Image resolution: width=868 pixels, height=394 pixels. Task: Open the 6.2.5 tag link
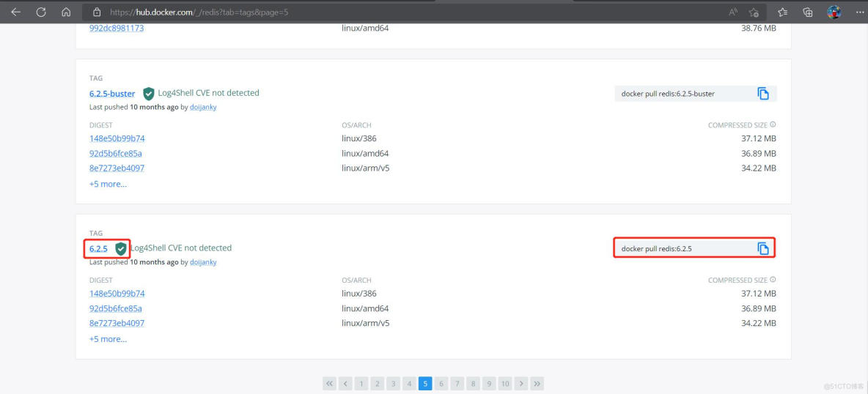point(98,248)
